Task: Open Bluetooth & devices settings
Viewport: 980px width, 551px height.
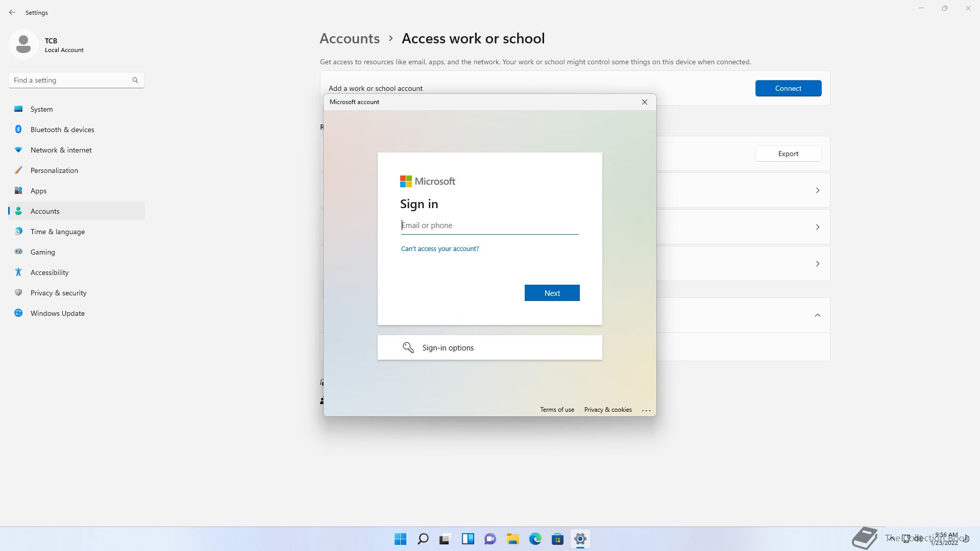Action: click(62, 130)
